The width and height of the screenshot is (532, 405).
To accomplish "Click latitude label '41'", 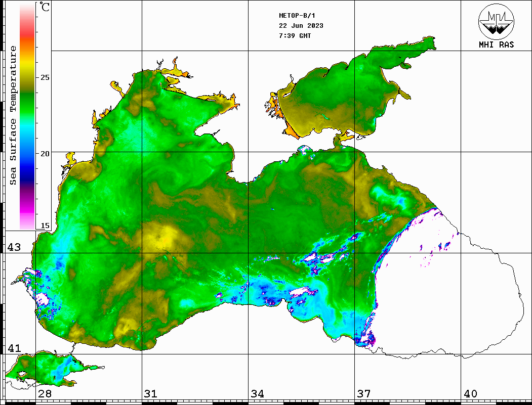I will tap(14, 348).
